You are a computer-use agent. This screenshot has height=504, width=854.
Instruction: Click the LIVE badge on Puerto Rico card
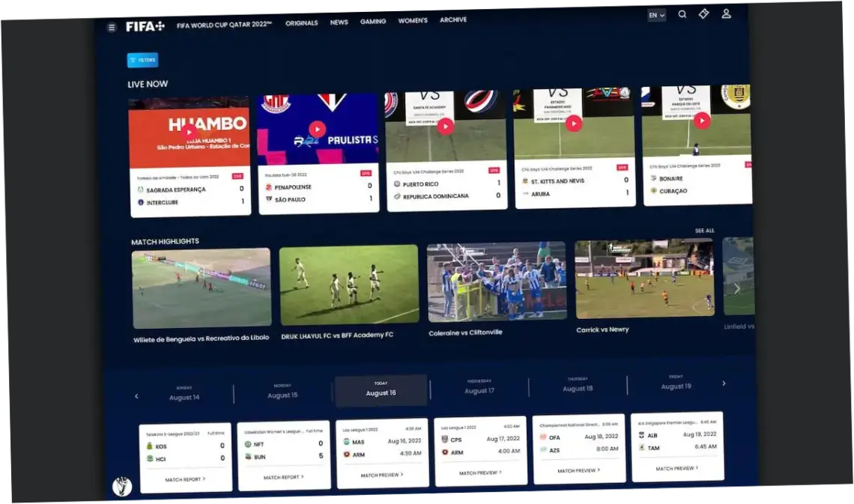[494, 170]
